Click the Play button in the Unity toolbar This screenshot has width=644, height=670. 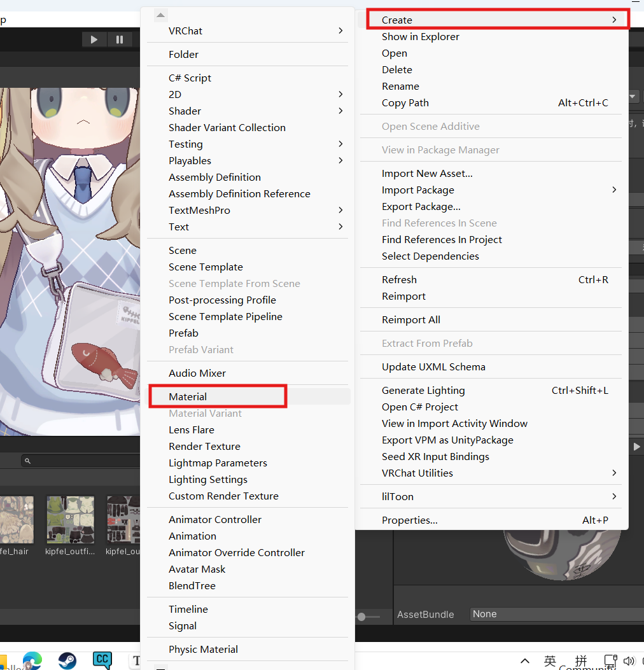click(x=94, y=39)
